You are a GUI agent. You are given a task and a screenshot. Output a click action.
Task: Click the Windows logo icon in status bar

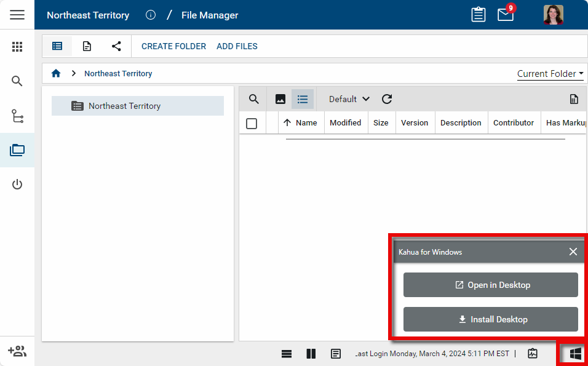[x=575, y=353]
